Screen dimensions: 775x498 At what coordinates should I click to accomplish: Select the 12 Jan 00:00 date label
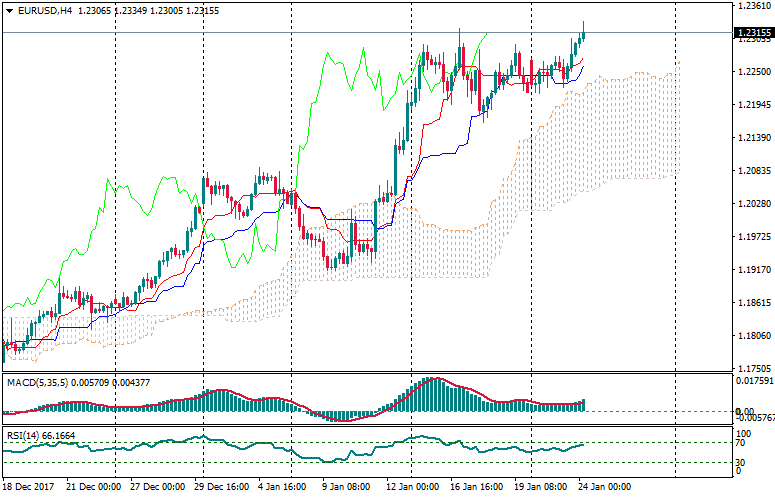tap(413, 487)
